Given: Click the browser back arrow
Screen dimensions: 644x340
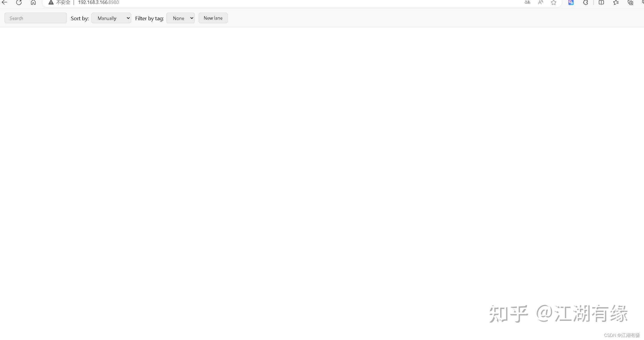Looking at the screenshot, I should tap(4, 2).
